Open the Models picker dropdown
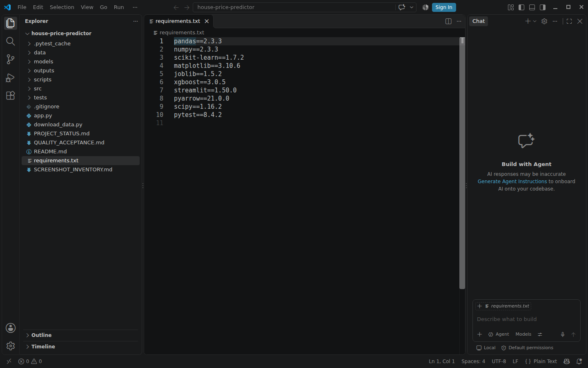The image size is (588, 368). point(523,334)
